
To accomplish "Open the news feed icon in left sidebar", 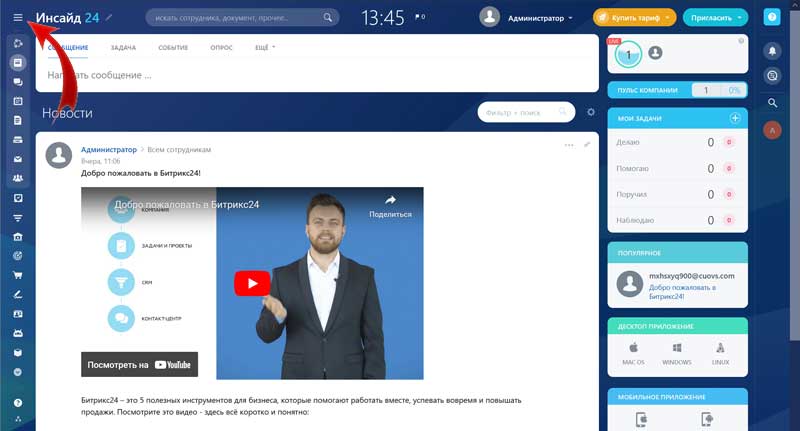I will 18,63.
